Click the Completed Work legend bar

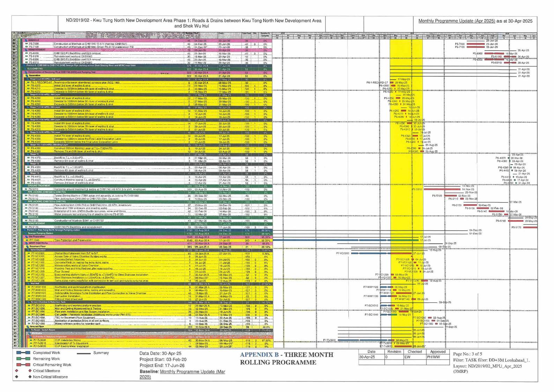click(x=23, y=353)
